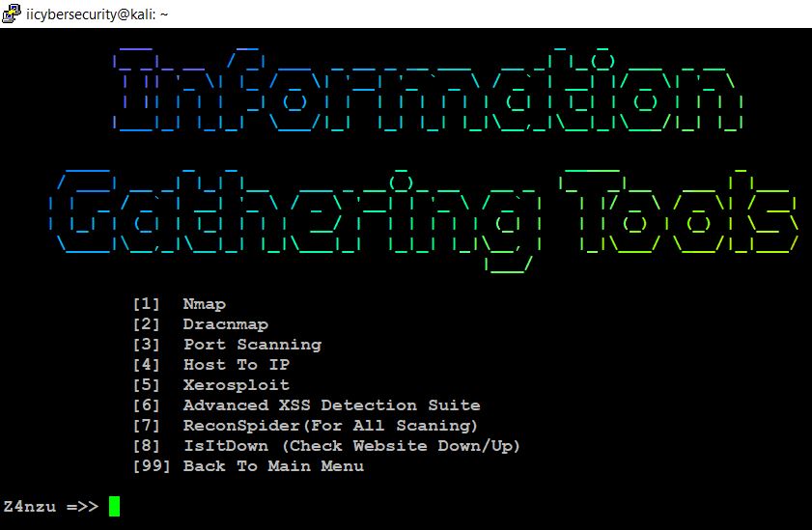Click the 'Z4nzu =>>' prompt text

coord(51,506)
